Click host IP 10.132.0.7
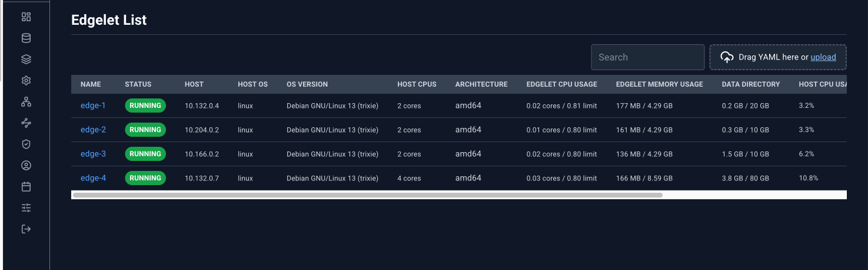The width and height of the screenshot is (868, 270). pyautogui.click(x=202, y=179)
